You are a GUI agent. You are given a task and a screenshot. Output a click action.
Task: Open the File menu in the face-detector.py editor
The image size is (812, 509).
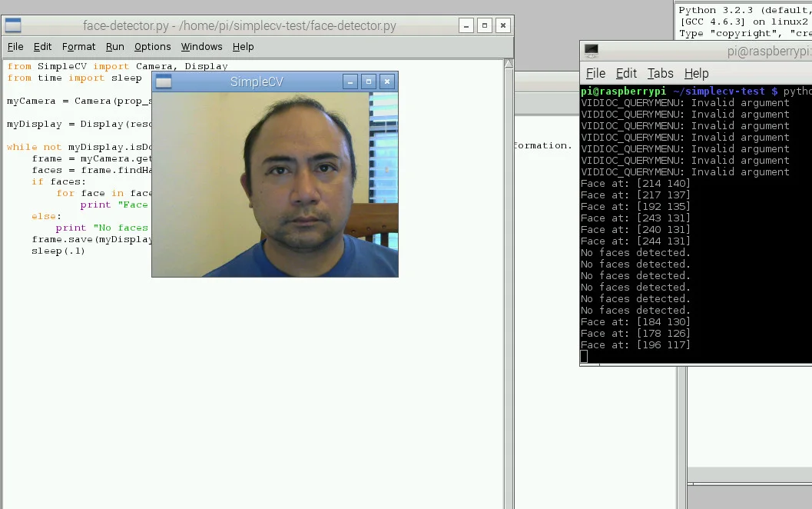pyautogui.click(x=15, y=46)
